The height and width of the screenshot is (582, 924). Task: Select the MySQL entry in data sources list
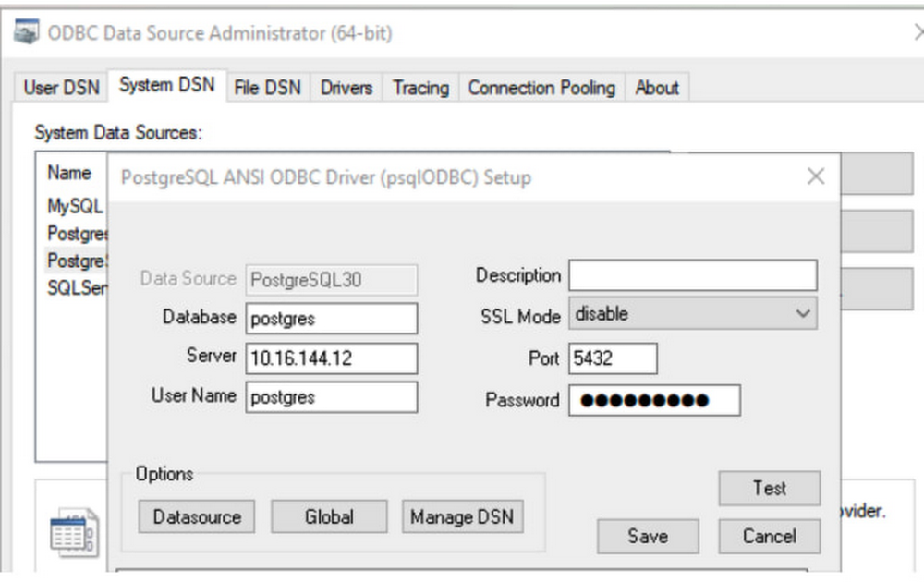coord(75,207)
